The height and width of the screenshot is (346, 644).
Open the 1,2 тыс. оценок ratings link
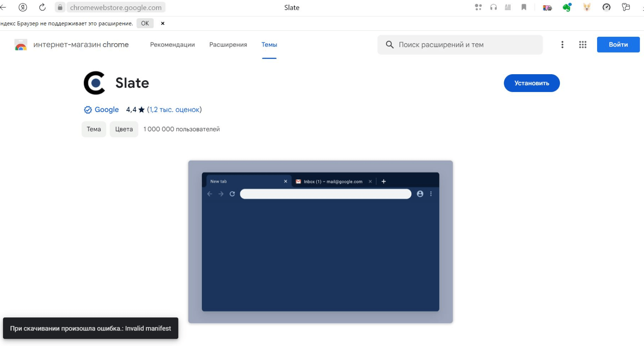coord(174,110)
